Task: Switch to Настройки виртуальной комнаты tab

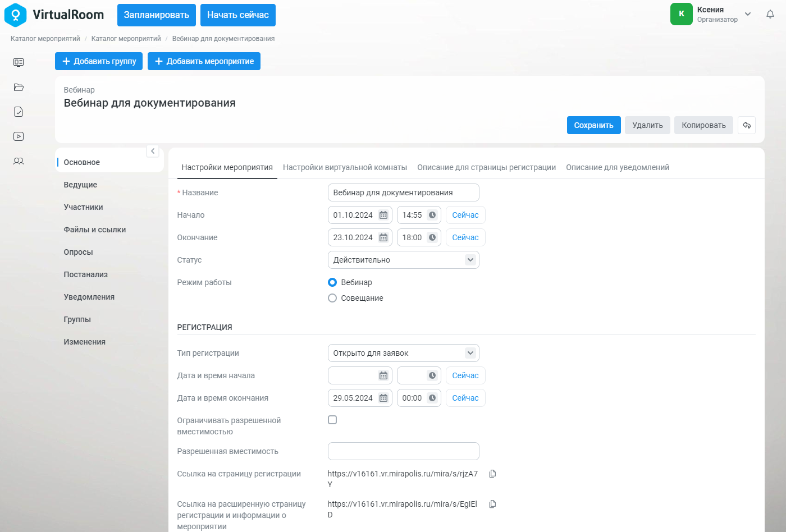Action: 345,167
